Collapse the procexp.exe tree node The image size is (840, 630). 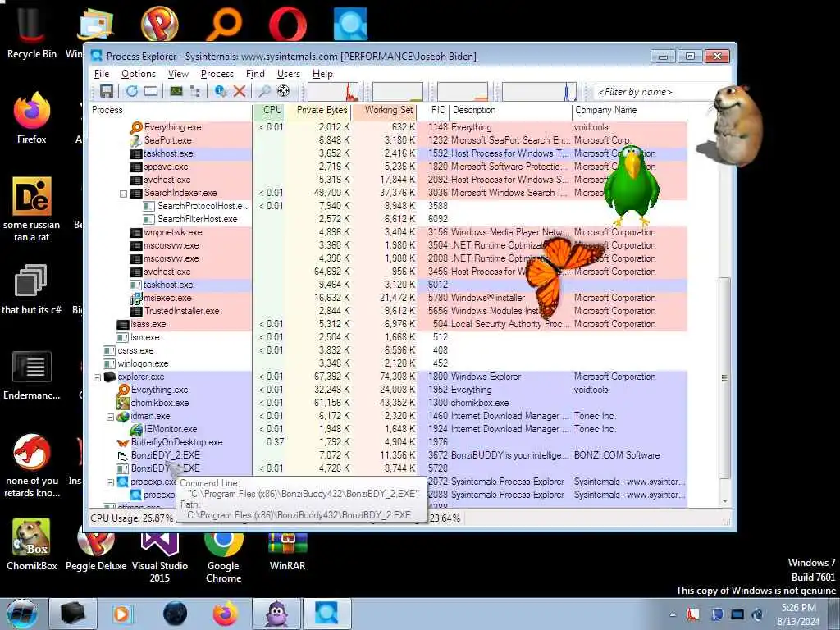pos(111,482)
